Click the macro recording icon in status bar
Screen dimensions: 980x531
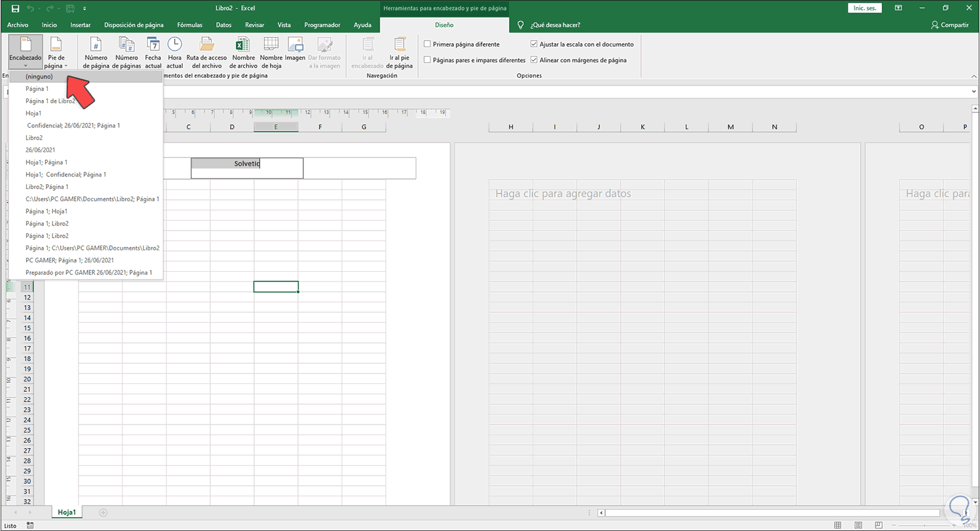click(x=30, y=525)
